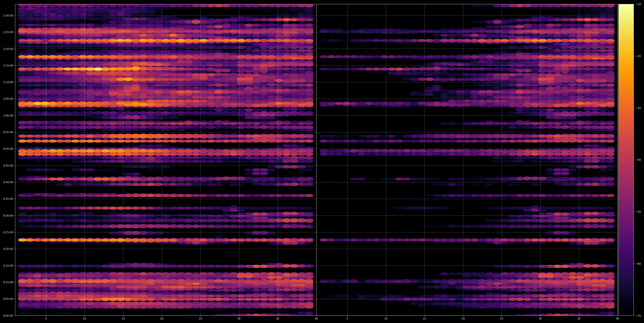
Task: Select the 1:20:00 y-axis tick label
Action: 8,49
